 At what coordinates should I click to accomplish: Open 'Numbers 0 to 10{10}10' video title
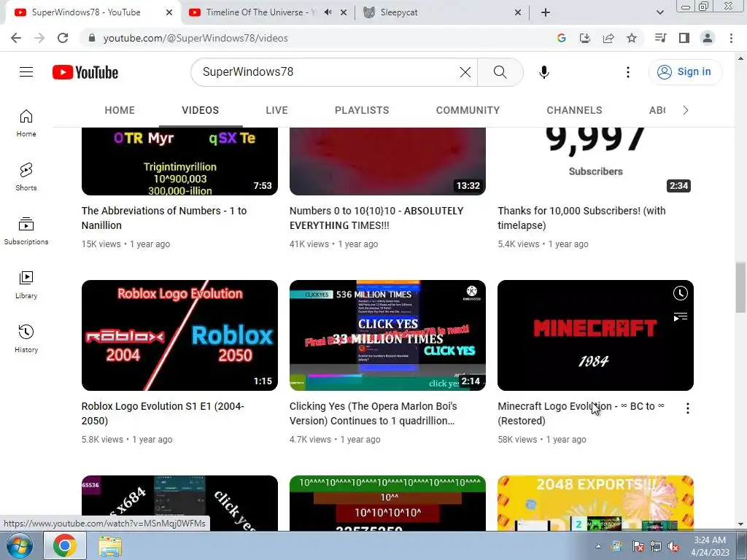376,217
